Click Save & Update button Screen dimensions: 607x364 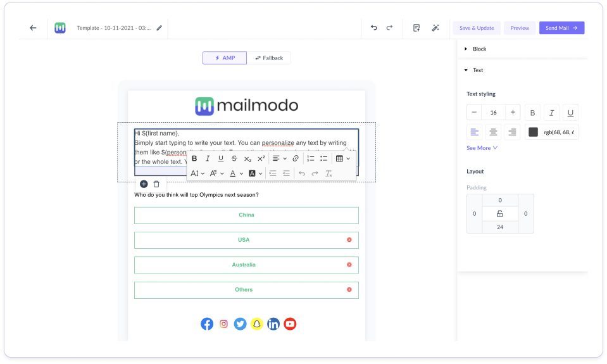pyautogui.click(x=477, y=28)
